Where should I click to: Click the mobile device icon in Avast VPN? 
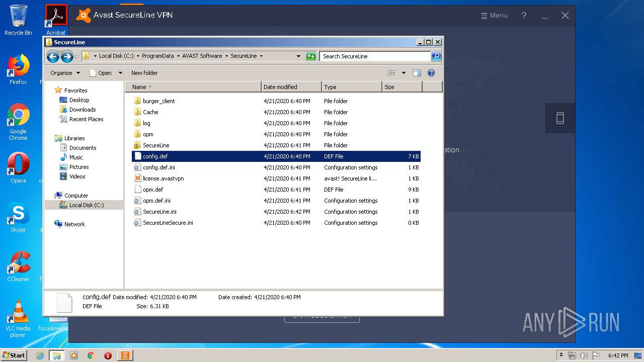560,118
